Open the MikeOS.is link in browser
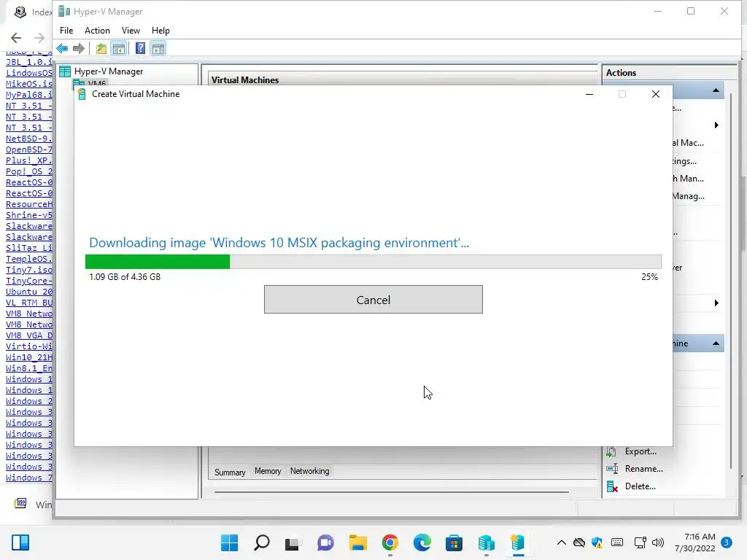This screenshot has width=747, height=560. [x=29, y=84]
